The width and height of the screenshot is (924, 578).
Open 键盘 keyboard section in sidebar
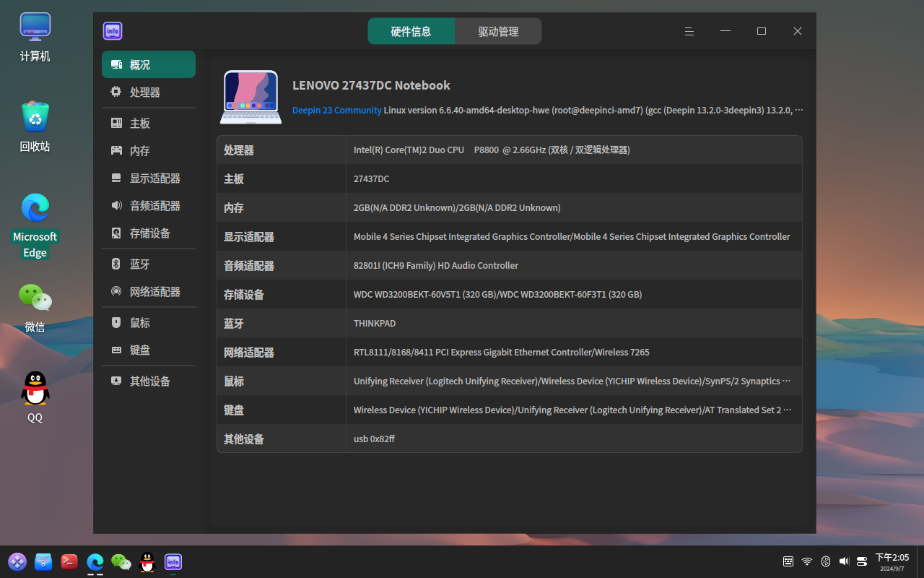(149, 350)
